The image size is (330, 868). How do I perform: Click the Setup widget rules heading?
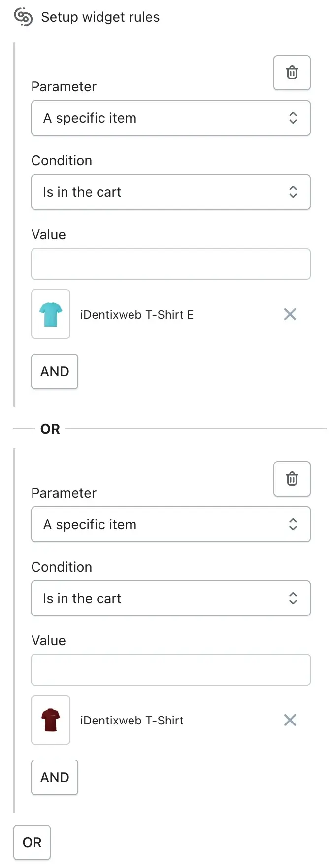point(100,17)
